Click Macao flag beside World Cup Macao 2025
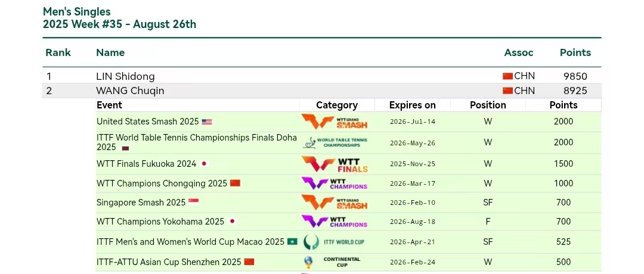This screenshot has width=644, height=274. coord(292,242)
